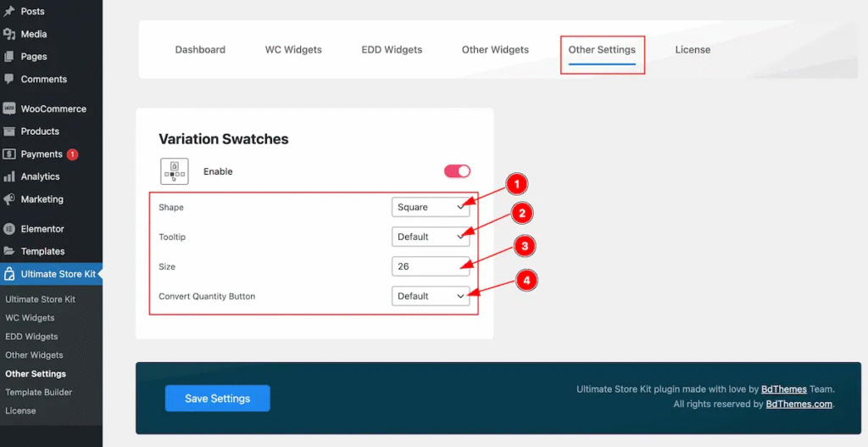Click the Shape setting label
This screenshot has width=868, height=447.
point(171,208)
